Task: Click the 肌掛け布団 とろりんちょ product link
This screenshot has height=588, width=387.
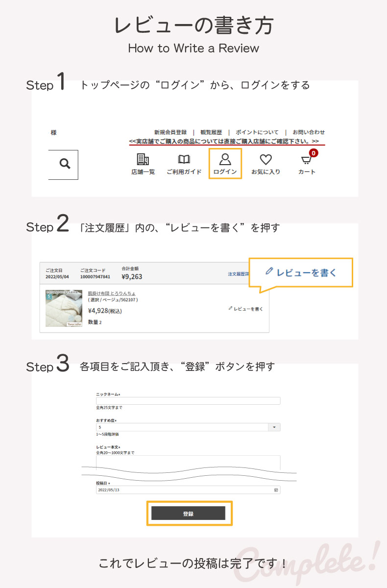Action: [x=112, y=294]
